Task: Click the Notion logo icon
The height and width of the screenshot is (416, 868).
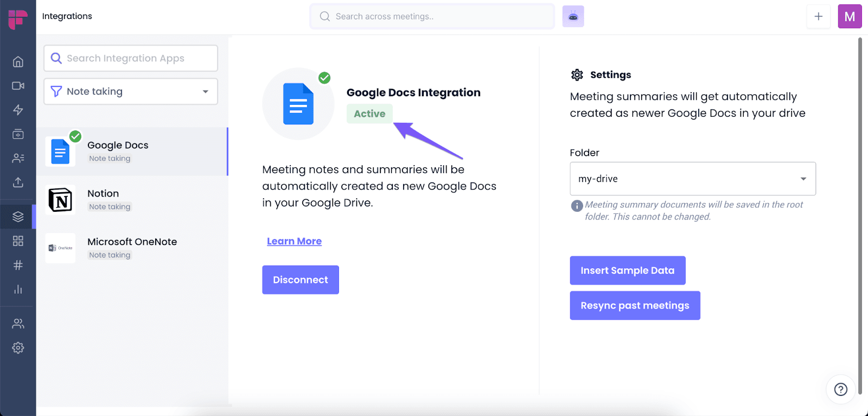Action: point(60,200)
